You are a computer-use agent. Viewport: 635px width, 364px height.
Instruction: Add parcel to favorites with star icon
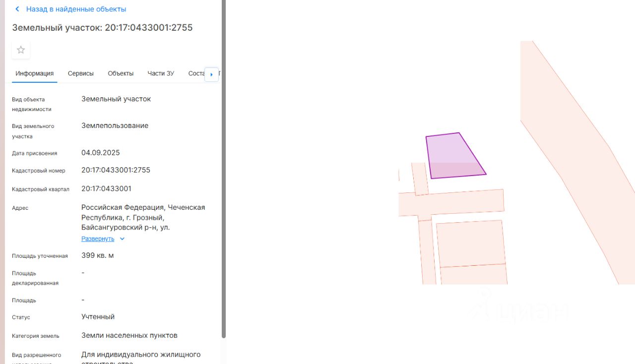(21, 50)
